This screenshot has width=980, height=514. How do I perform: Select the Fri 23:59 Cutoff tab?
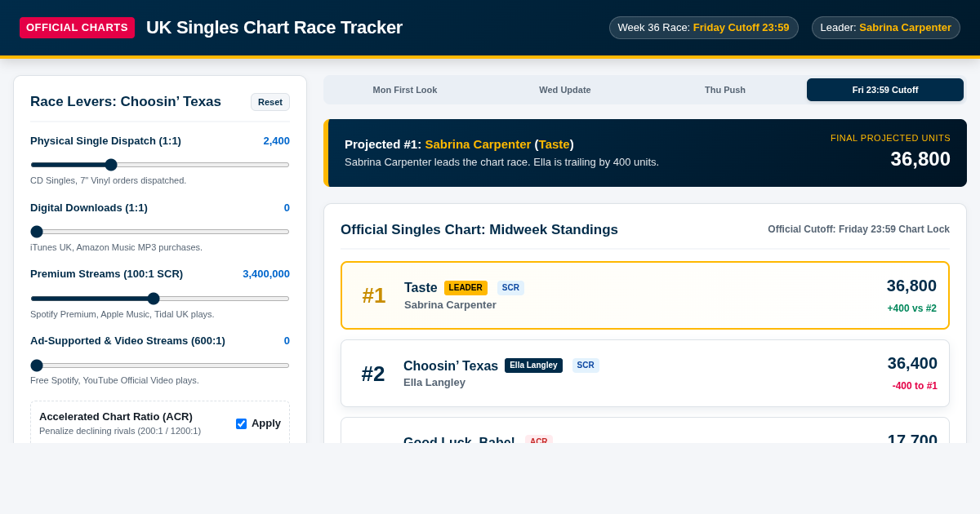pos(885,90)
